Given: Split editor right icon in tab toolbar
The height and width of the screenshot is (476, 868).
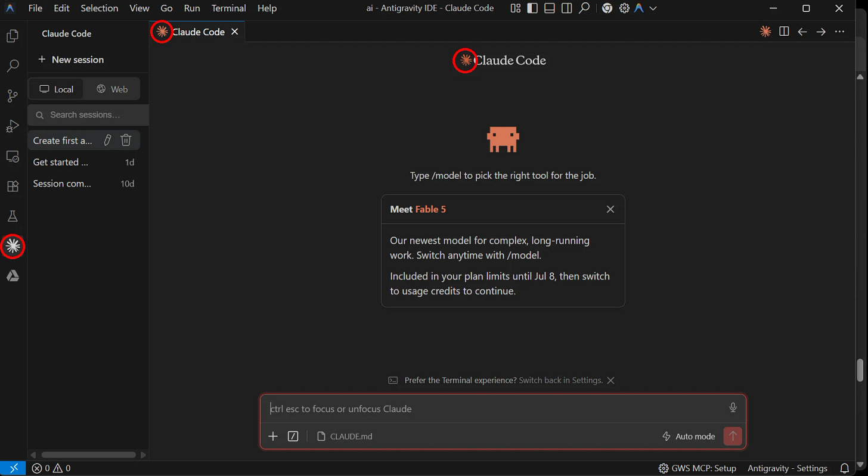Looking at the screenshot, I should pyautogui.click(x=784, y=32).
